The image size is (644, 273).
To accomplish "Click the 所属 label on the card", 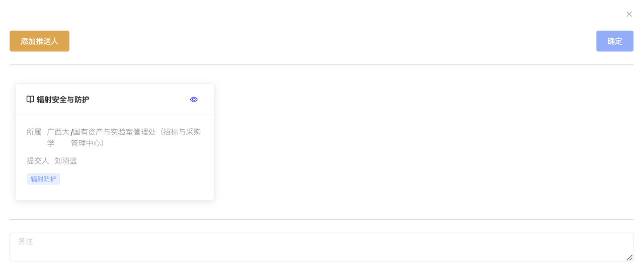I will point(34,132).
